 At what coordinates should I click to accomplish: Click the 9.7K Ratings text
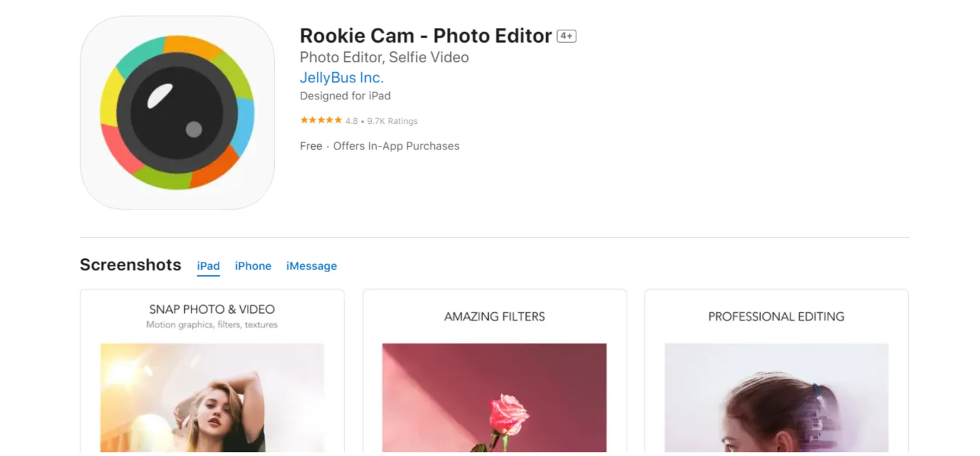[392, 121]
